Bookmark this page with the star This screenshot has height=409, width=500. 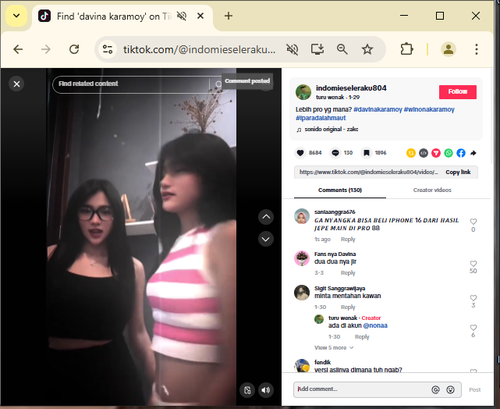pos(367,49)
